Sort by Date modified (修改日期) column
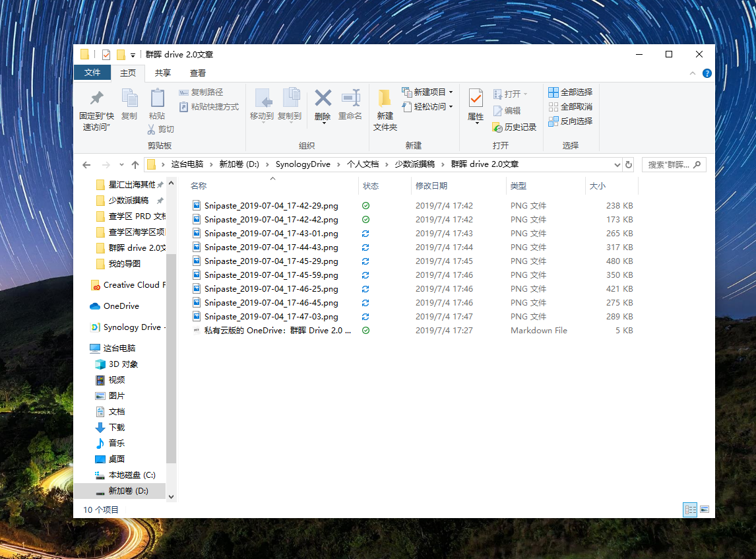Viewport: 756px width, 559px height. click(431, 185)
